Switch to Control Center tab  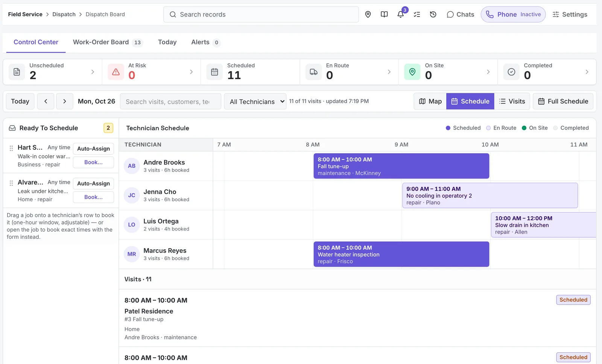click(x=36, y=42)
